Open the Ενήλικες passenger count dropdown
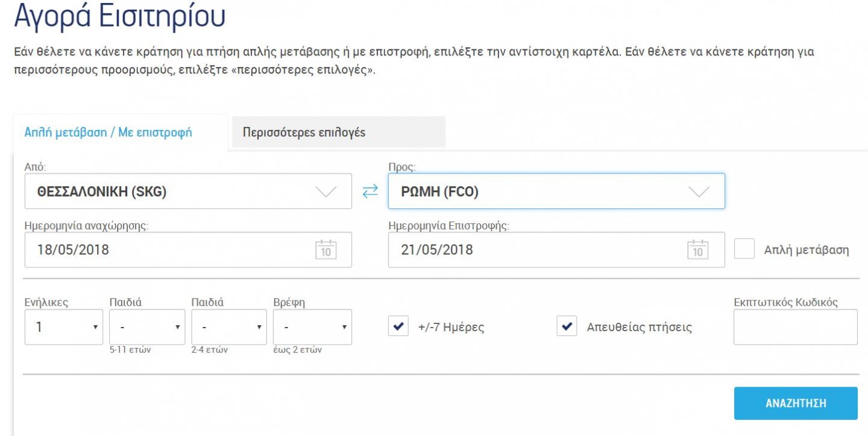 point(63,327)
